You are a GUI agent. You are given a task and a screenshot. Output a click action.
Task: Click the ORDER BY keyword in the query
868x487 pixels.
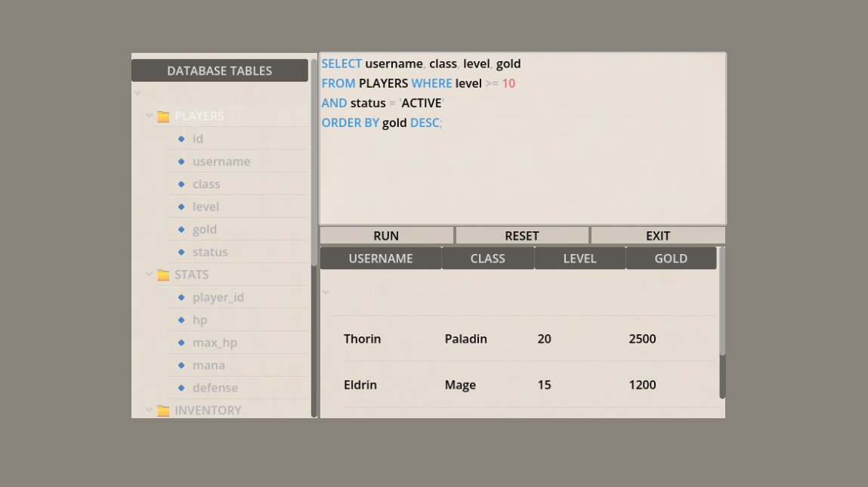[x=351, y=123]
